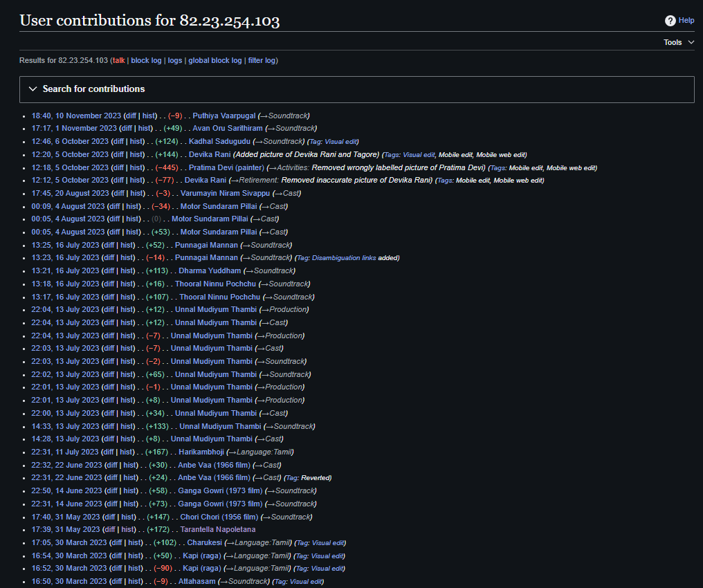This screenshot has height=588, width=703.
Task: Click diff for 17:45, 20 August 2023
Action: pos(118,193)
